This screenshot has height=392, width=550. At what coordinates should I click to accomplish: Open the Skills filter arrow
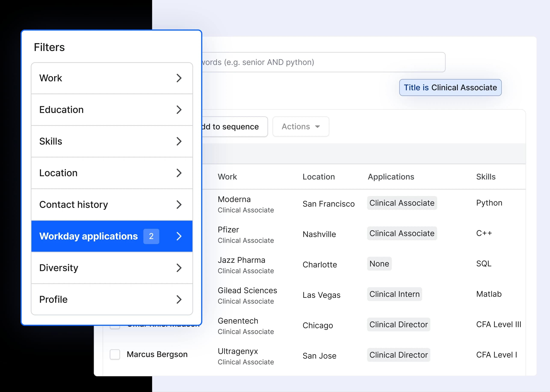pos(179,141)
